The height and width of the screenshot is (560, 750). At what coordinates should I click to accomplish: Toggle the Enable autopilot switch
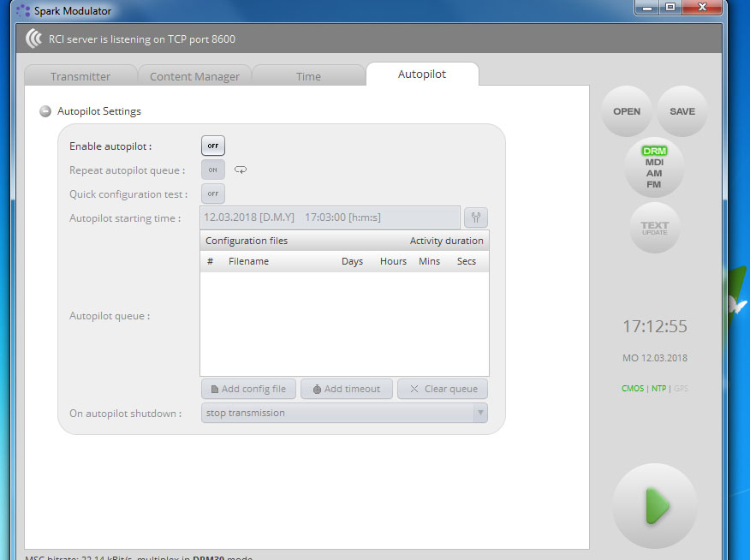[x=213, y=146]
